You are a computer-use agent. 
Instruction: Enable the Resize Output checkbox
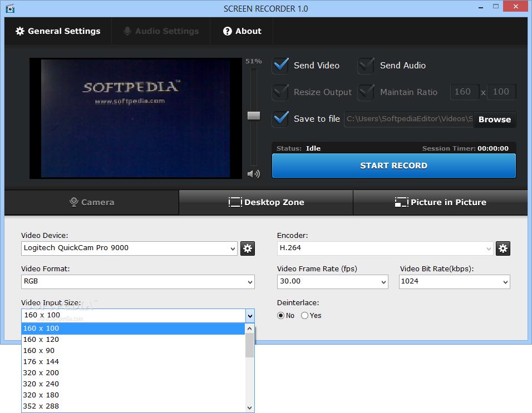[280, 92]
